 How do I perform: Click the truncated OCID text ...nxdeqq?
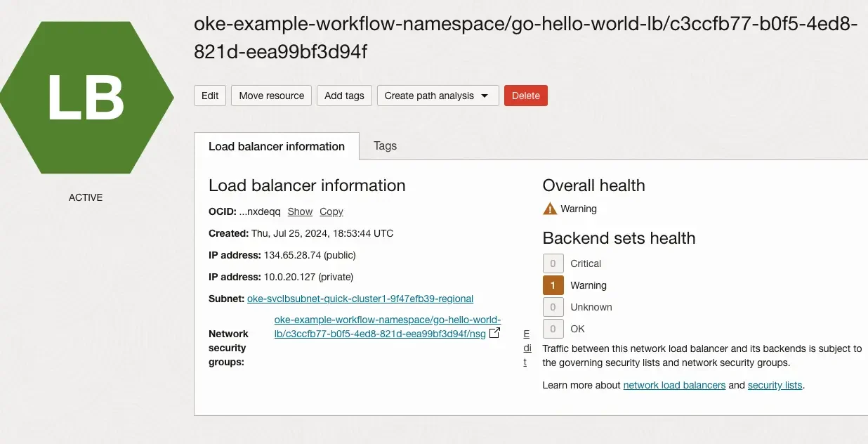[260, 211]
